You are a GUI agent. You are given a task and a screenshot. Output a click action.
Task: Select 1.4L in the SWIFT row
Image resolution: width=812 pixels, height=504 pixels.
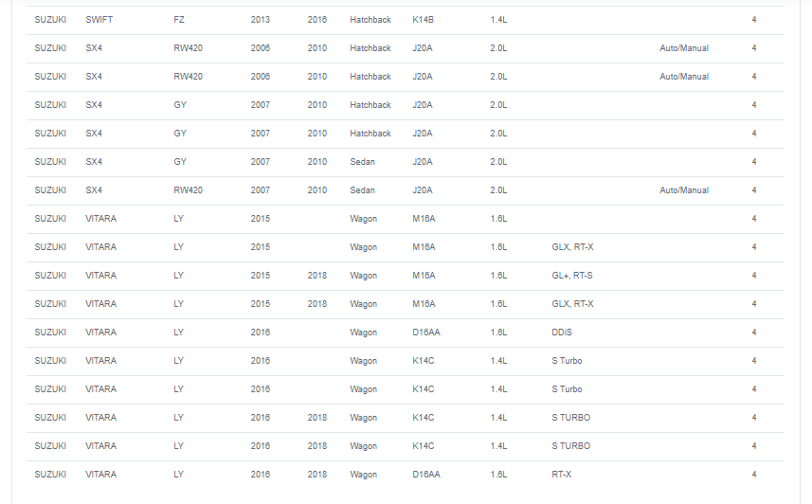(x=498, y=20)
